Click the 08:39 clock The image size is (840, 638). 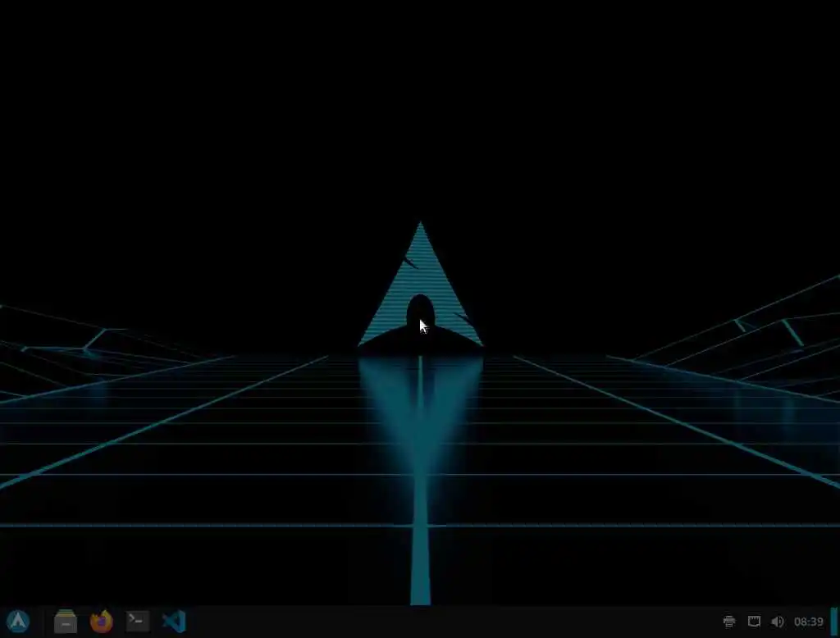pos(808,622)
